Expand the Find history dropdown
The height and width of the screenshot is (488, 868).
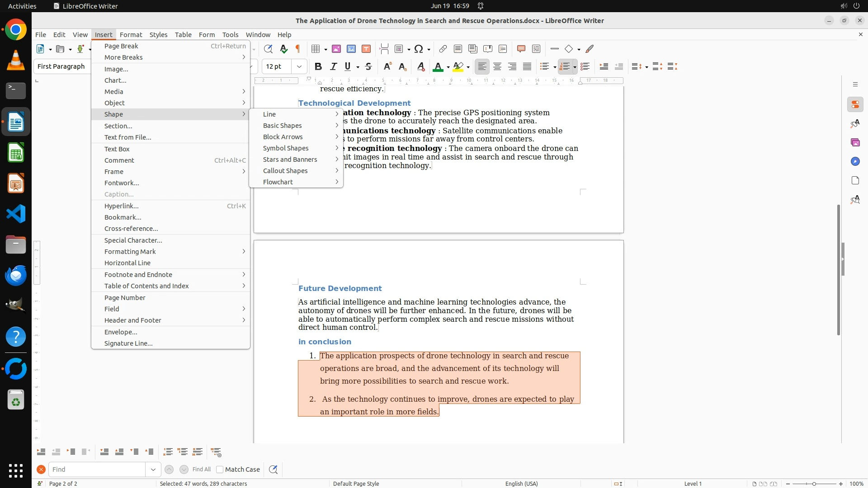coord(153,469)
